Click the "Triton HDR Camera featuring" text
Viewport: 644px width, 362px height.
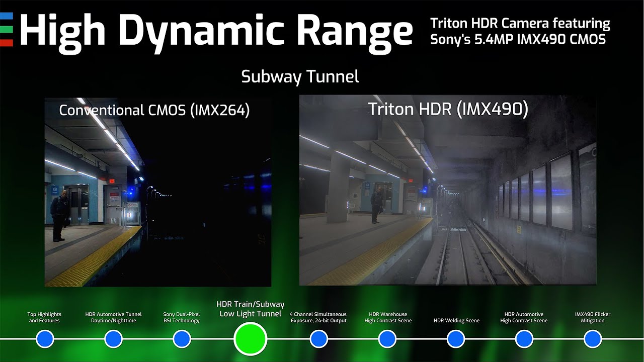tap(520, 23)
